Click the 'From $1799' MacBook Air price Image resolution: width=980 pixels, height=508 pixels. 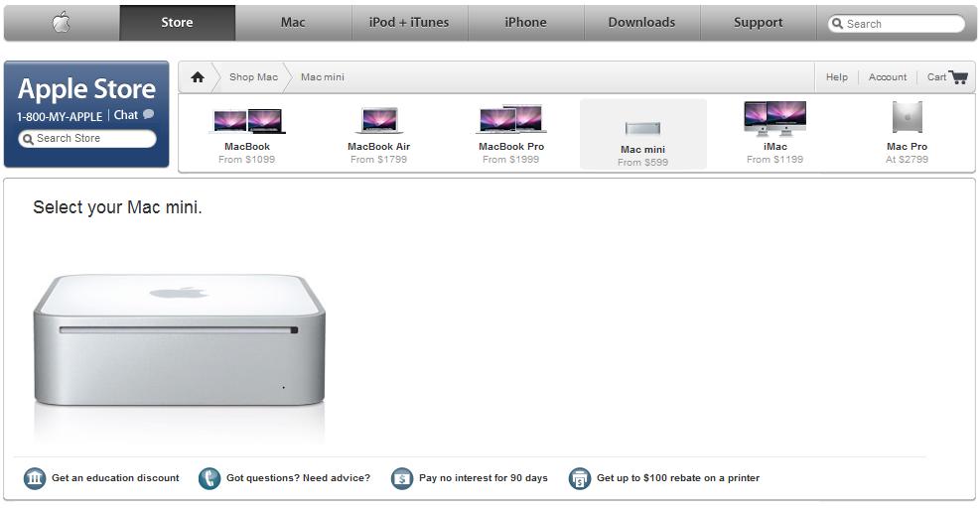[x=378, y=160]
